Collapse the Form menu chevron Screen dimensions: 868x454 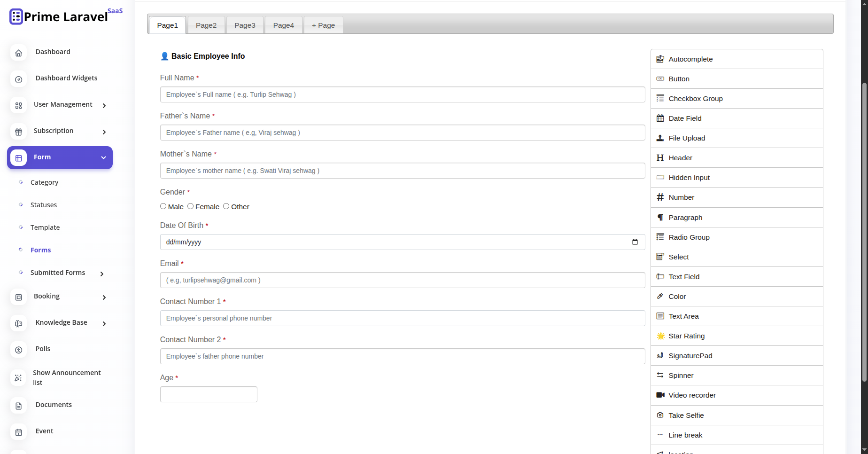coord(103,157)
